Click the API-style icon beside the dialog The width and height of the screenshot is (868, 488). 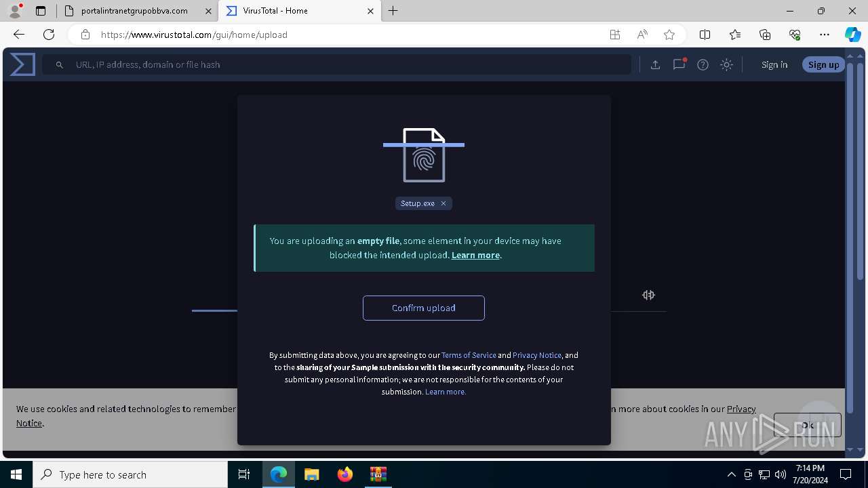pyautogui.click(x=648, y=295)
